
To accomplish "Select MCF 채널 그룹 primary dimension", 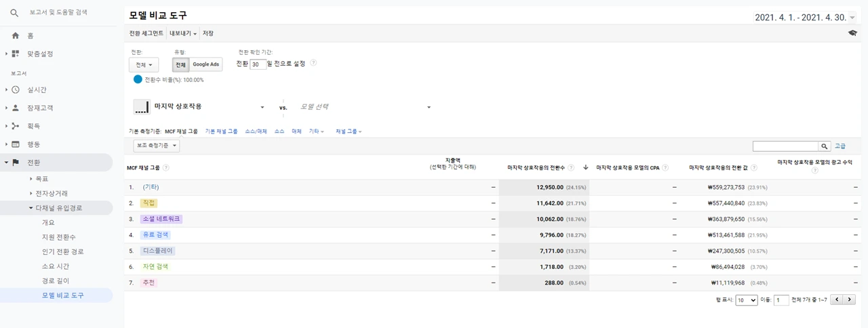I will pos(181,131).
